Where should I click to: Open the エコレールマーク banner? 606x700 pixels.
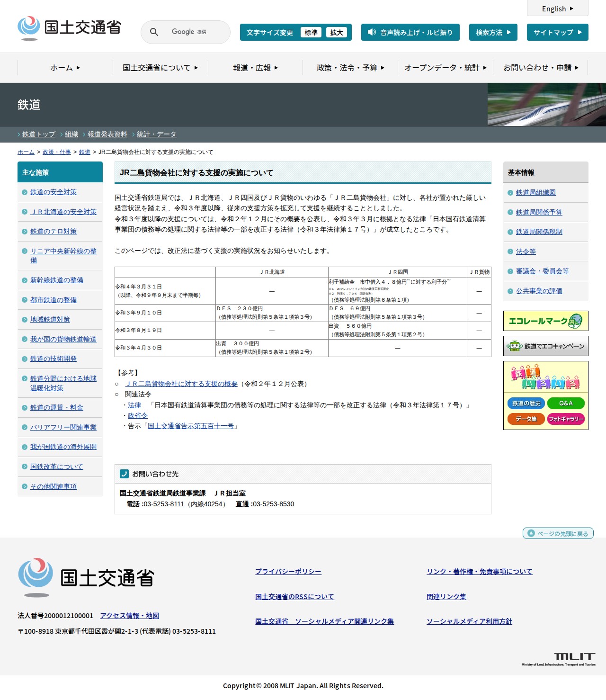[x=545, y=321]
